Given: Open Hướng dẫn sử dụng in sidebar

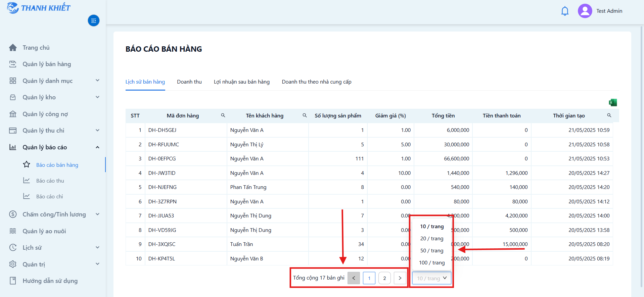Looking at the screenshot, I should click(50, 281).
